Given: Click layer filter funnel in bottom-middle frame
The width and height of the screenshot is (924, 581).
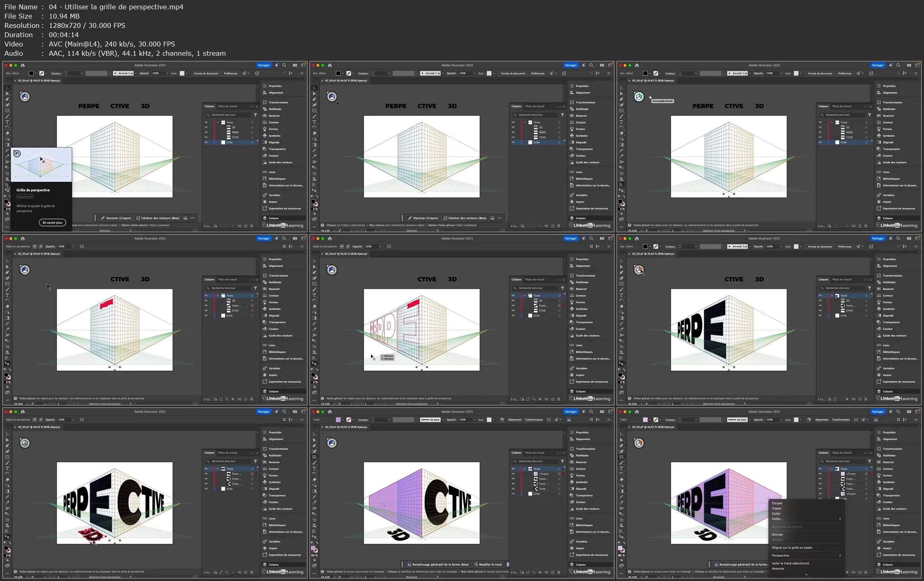Looking at the screenshot, I should [x=562, y=461].
